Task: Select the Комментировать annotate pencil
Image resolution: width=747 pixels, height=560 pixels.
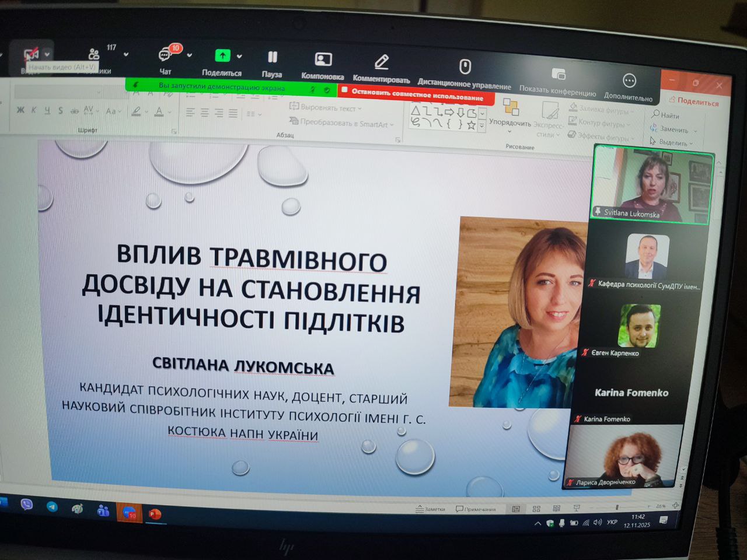Action: (x=382, y=62)
